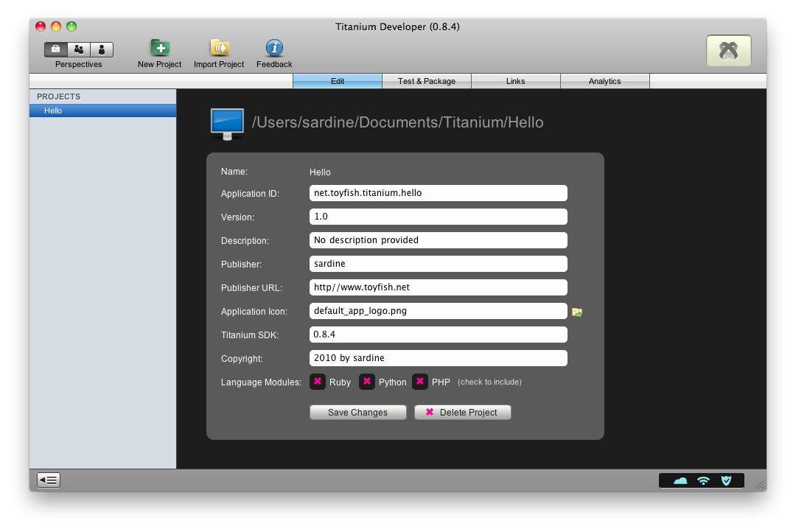Viewport: 796px width, 532px height.
Task: Focus the Copyright field
Action: tap(438, 358)
